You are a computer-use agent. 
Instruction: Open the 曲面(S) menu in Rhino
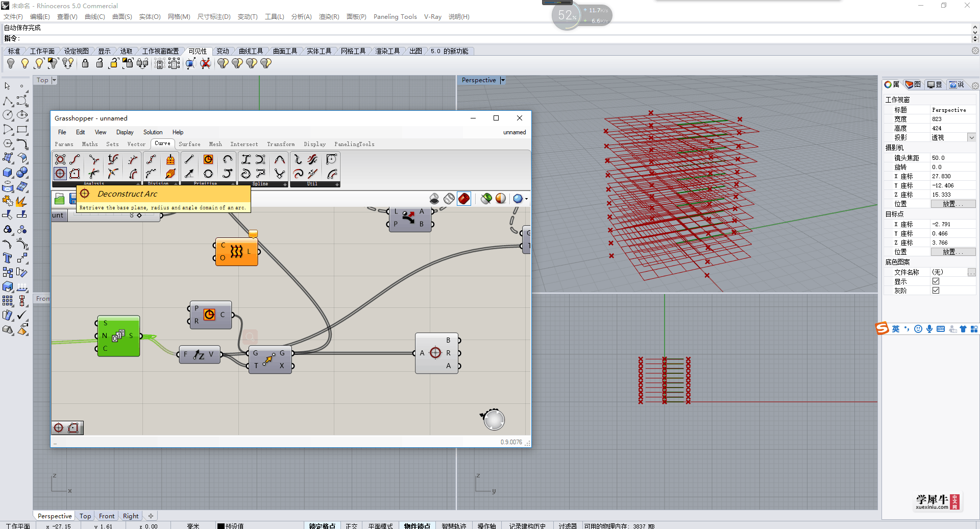point(122,17)
